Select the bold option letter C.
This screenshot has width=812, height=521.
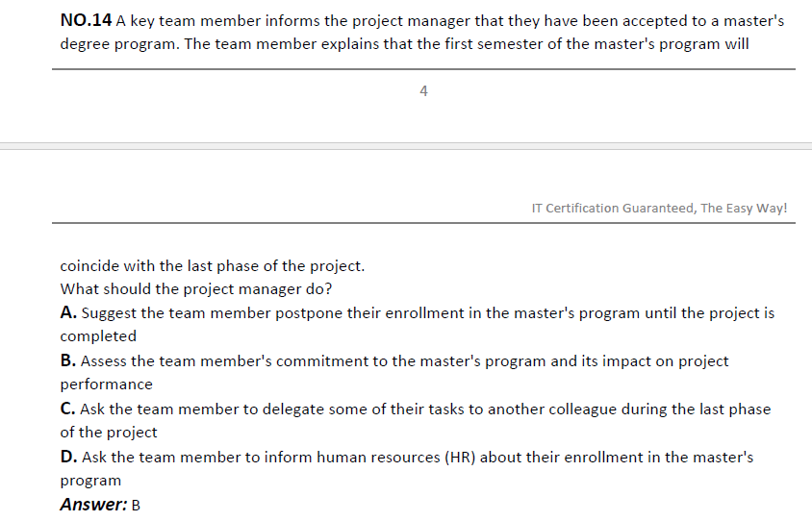(x=68, y=409)
